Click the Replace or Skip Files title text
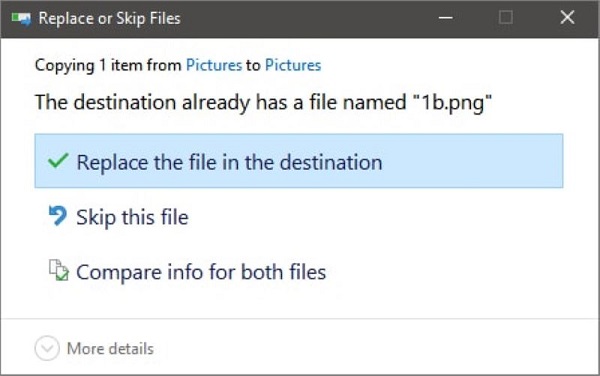The image size is (600, 376). (109, 18)
